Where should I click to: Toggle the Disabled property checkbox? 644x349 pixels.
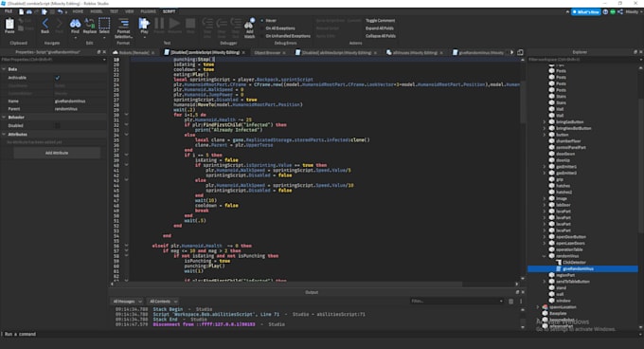coord(58,125)
